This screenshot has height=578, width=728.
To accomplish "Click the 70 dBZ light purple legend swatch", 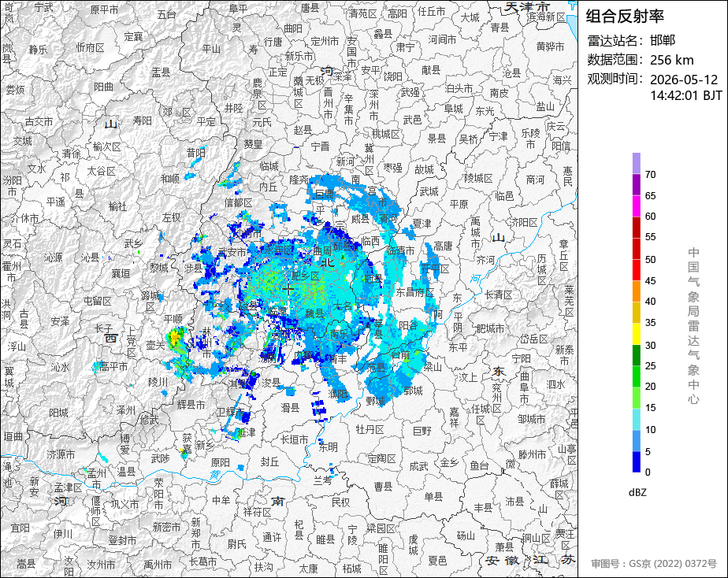I will tap(636, 163).
